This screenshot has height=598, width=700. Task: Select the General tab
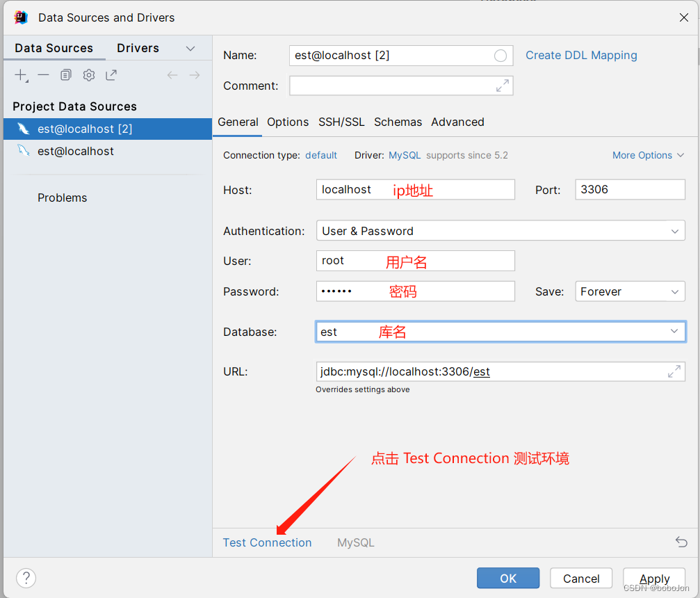pyautogui.click(x=238, y=122)
